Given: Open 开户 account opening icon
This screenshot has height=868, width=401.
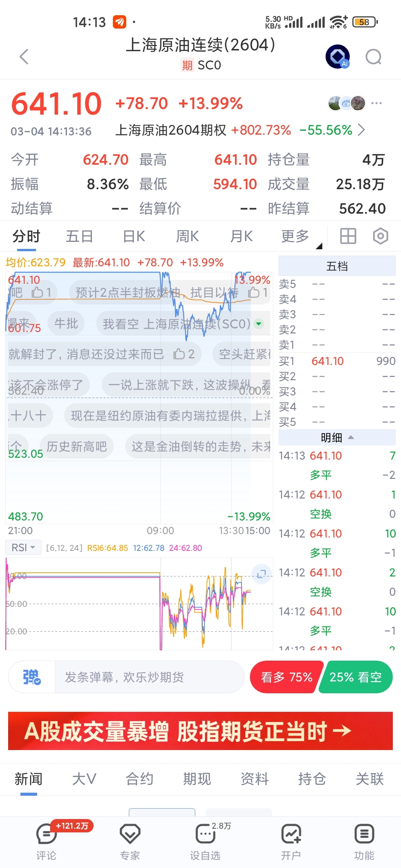Looking at the screenshot, I should click(291, 841).
